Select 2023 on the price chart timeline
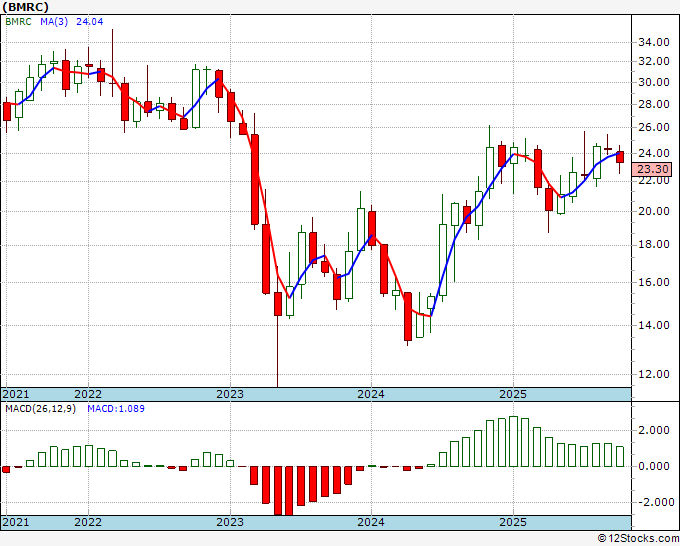Screen dimensions: 680x546 tap(230, 394)
